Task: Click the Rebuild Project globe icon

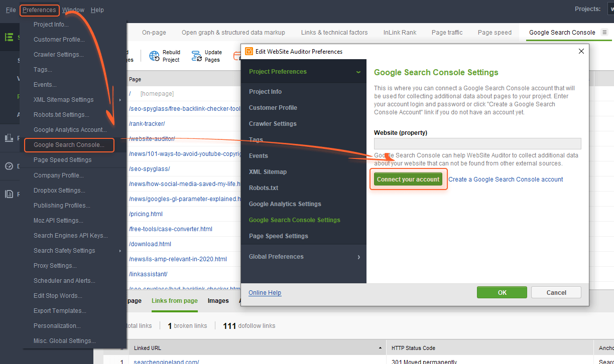Action: point(154,56)
